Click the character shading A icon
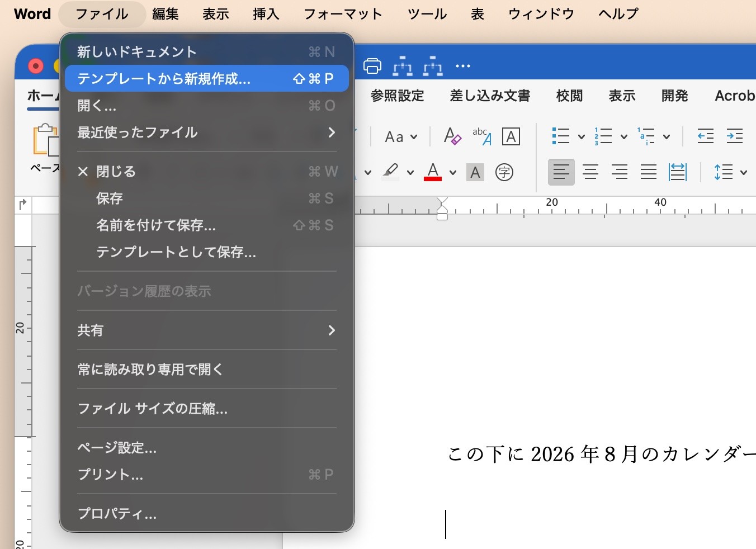756x549 pixels. 475,172
